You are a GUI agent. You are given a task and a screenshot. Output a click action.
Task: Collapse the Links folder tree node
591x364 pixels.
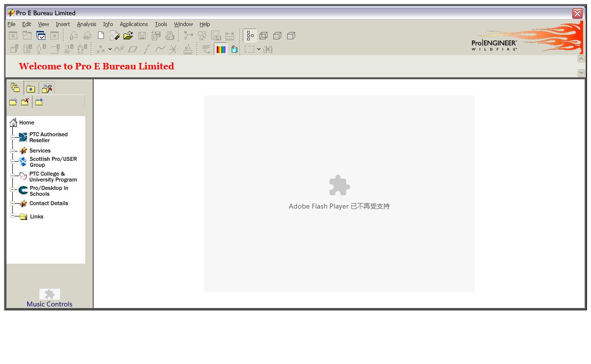click(13, 216)
